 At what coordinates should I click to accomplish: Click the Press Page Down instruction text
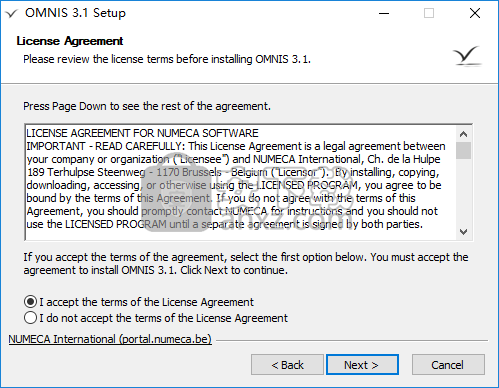click(x=147, y=106)
